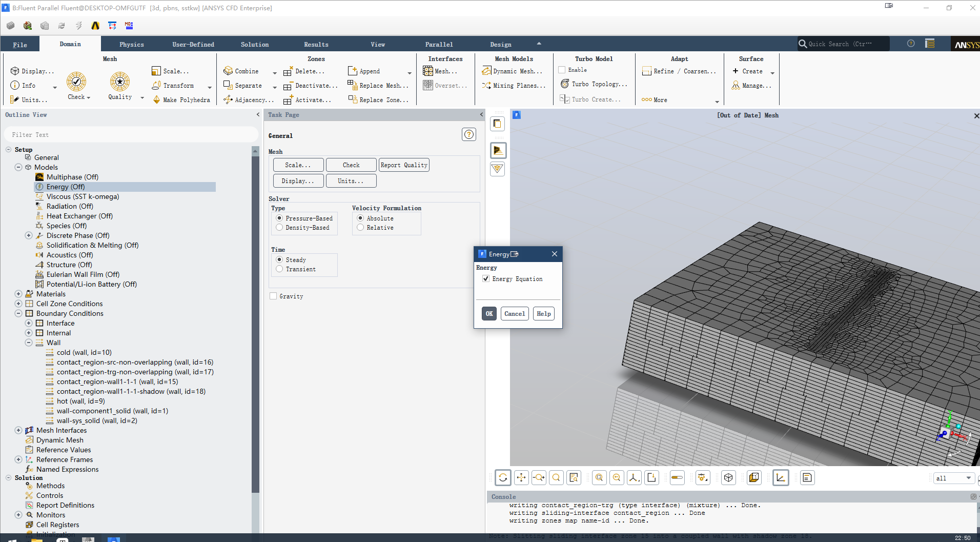Click the mesh Check icon in ribbon
Image resolution: width=980 pixels, height=542 pixels.
pos(76,82)
